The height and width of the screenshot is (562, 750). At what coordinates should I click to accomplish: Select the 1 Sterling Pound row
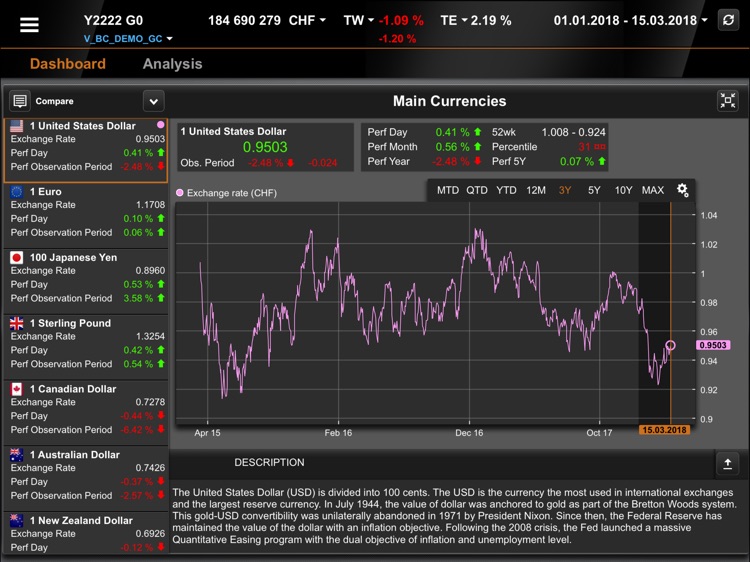pos(84,343)
